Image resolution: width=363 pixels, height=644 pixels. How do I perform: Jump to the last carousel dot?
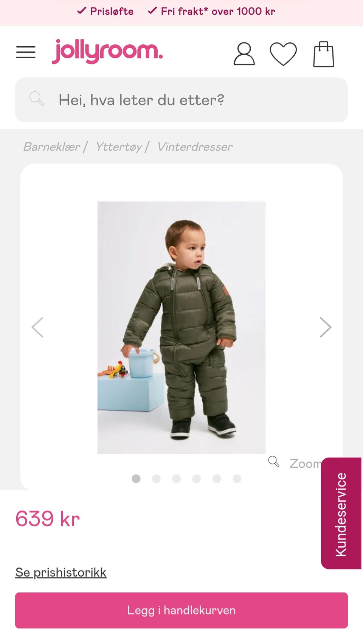pyautogui.click(x=237, y=479)
